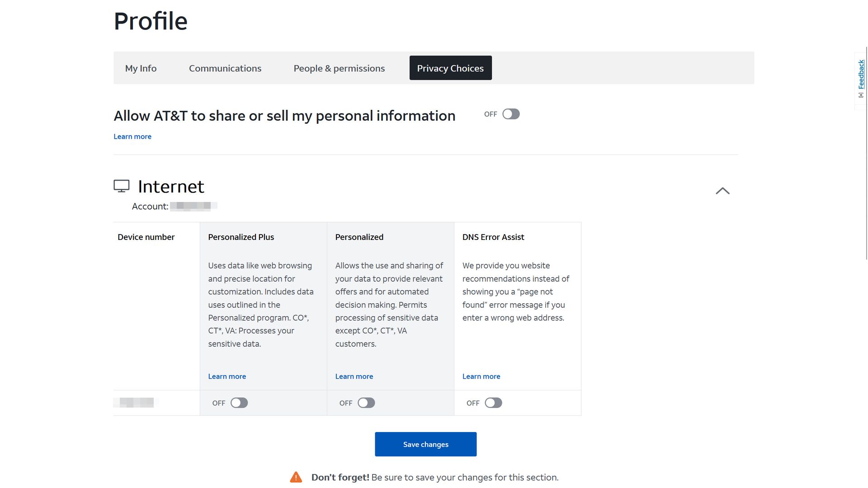Open Learn more under share or sell heading

click(x=132, y=136)
